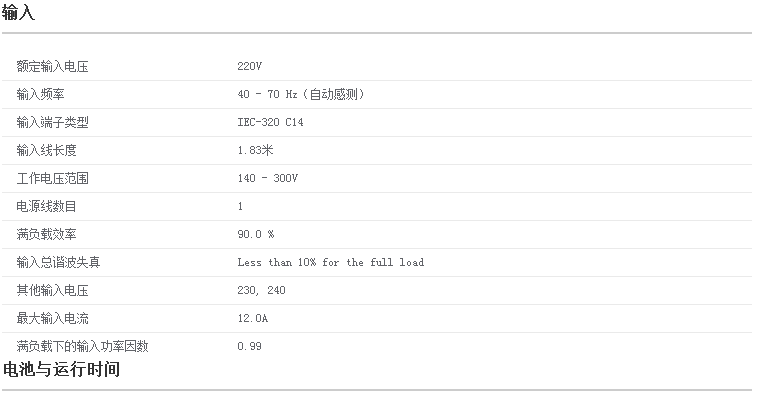Click the 90.0 % efficiency value

(255, 234)
